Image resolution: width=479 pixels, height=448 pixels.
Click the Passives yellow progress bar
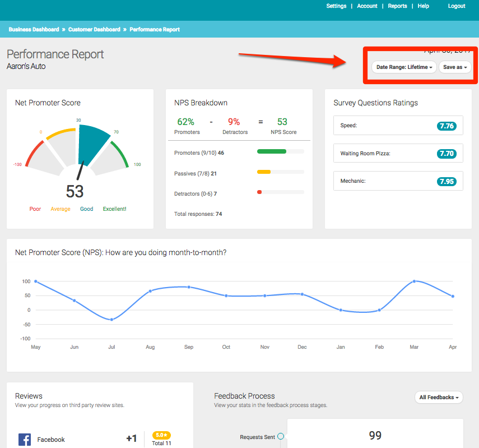264,172
